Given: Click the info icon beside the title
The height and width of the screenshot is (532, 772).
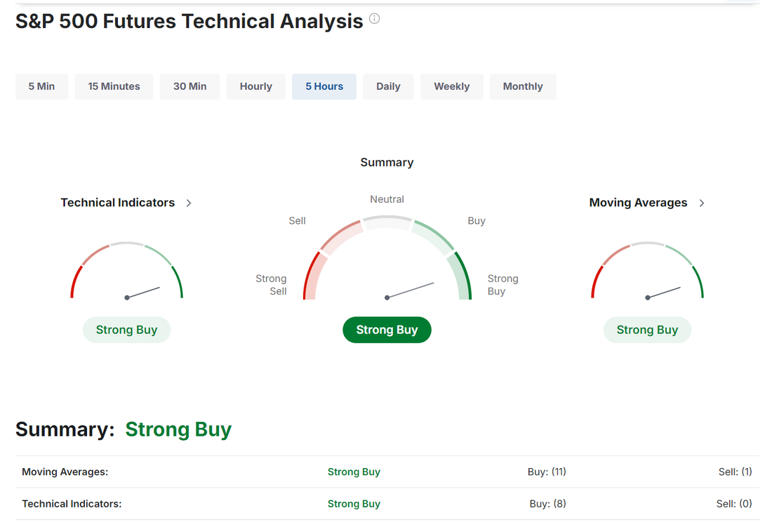Looking at the screenshot, I should click(374, 19).
